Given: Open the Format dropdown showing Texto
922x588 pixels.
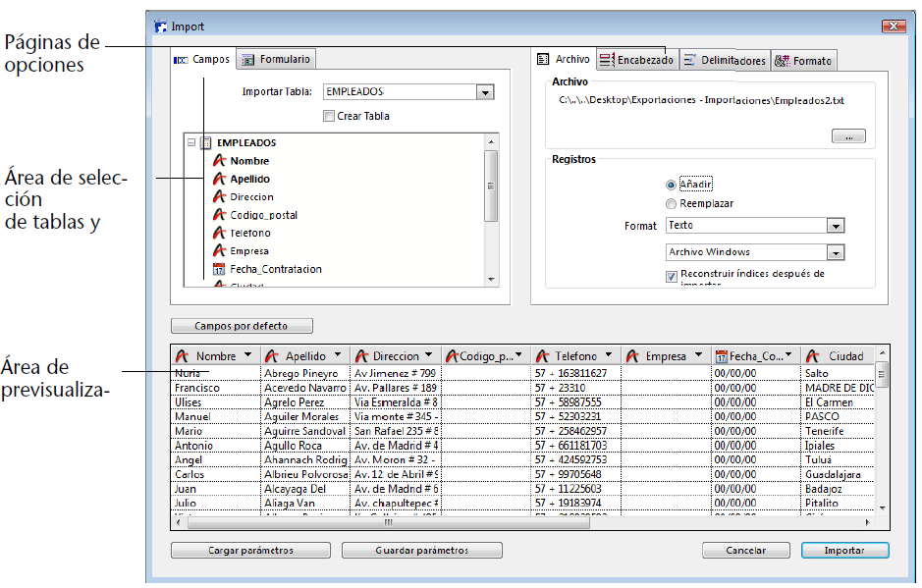Looking at the screenshot, I should pyautogui.click(x=836, y=226).
